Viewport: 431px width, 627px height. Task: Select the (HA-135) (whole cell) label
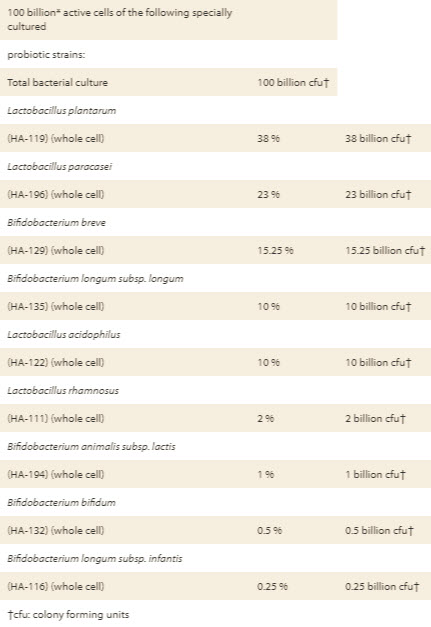click(x=56, y=306)
